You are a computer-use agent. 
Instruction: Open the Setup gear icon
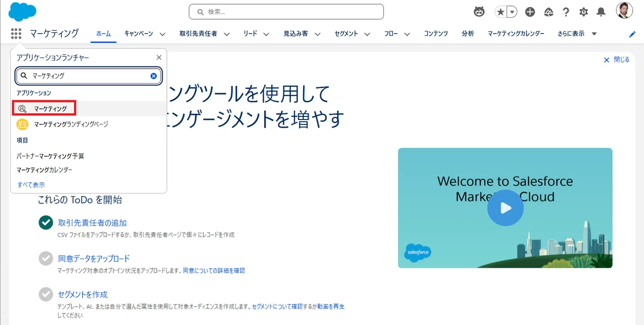click(x=583, y=12)
